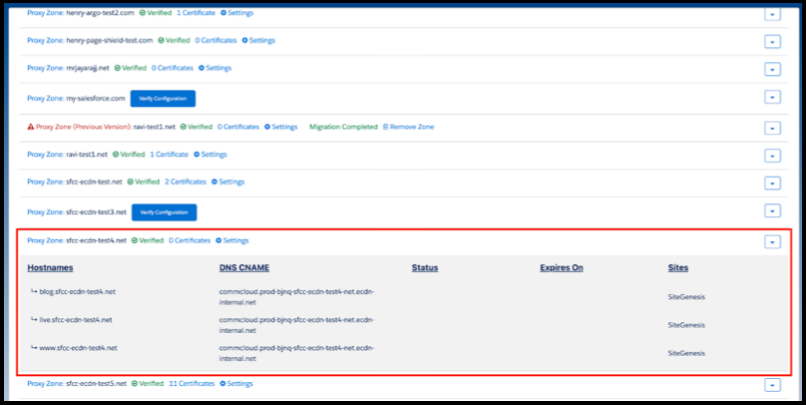Viewport: 807px width, 405px height.
Task: Sort by the Sites column header
Action: pos(678,268)
